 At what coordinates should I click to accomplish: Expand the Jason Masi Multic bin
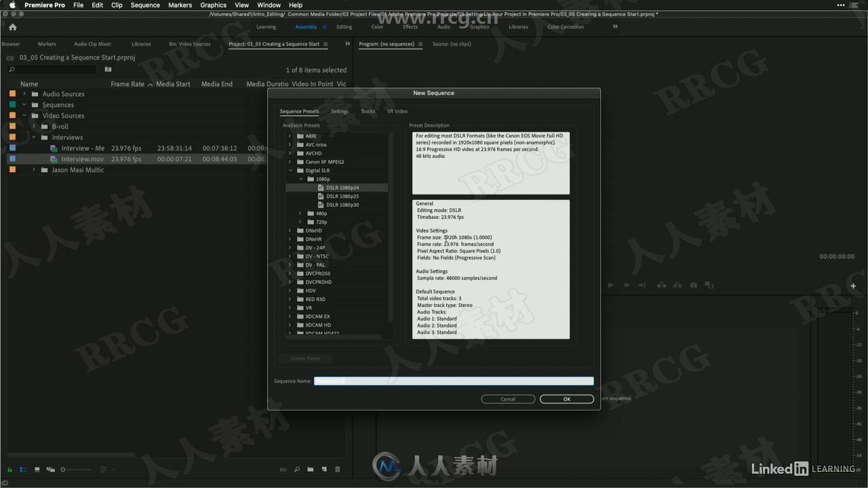tap(34, 170)
